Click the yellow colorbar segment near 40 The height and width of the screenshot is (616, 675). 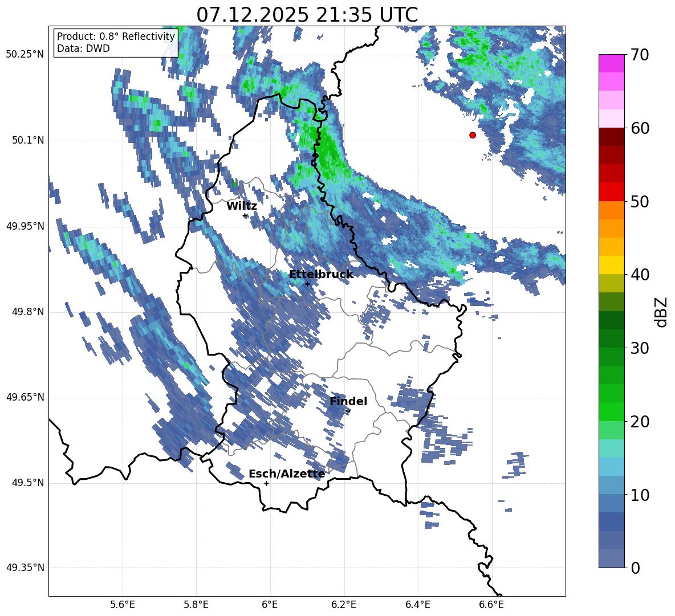612,265
